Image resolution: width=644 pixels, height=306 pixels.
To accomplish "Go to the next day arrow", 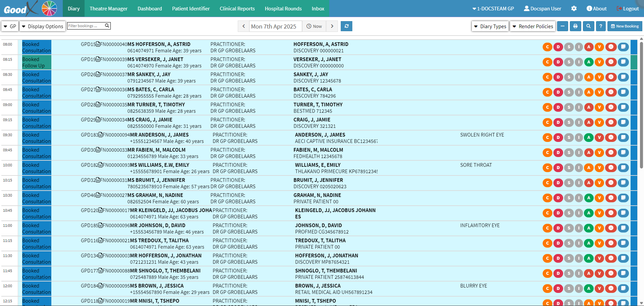I will pos(332,26).
